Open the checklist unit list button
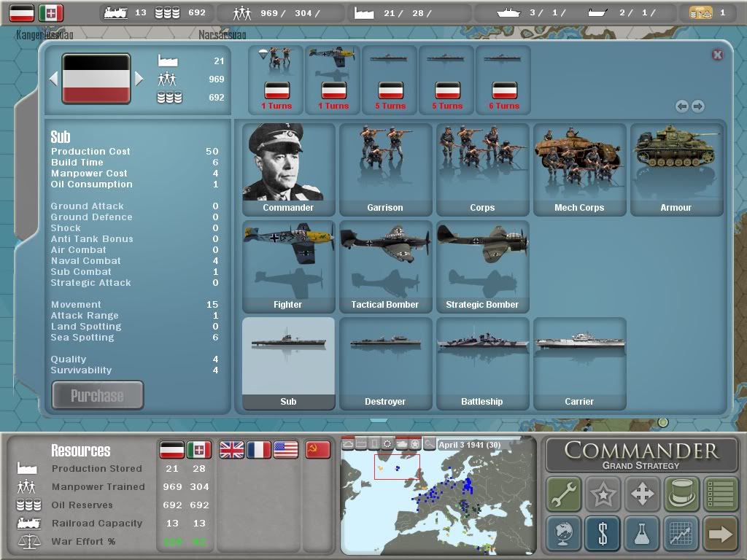 720,494
